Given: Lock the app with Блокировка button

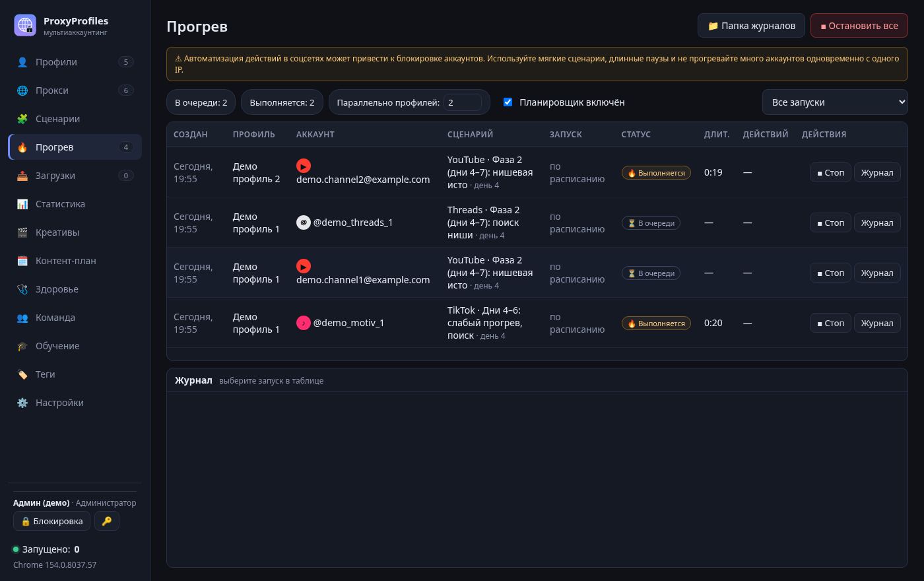Looking at the screenshot, I should (51, 521).
